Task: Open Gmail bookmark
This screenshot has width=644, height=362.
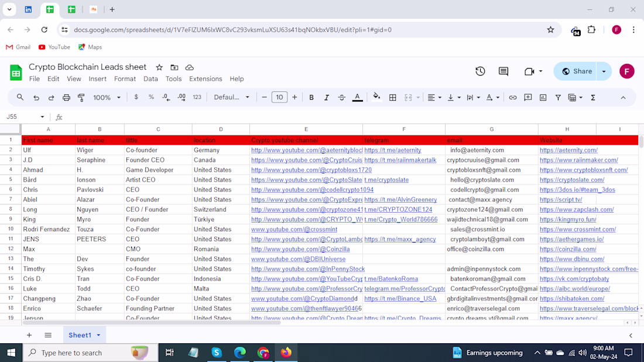Action: pos(18,47)
